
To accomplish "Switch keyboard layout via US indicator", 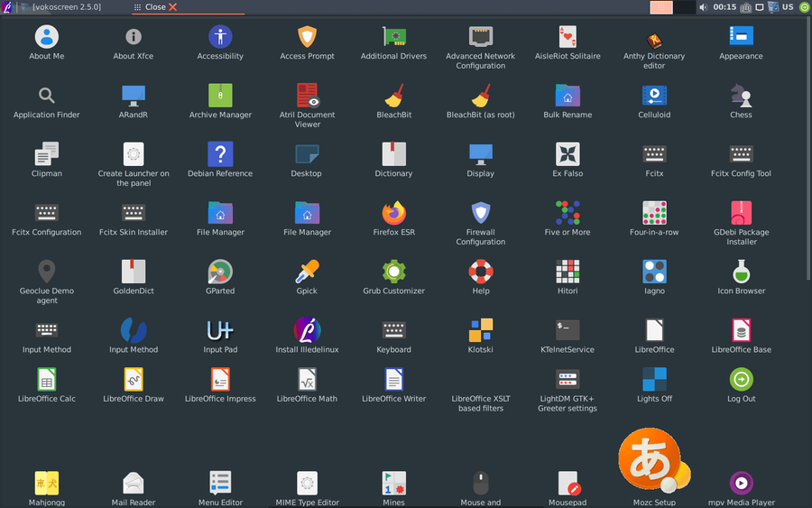I will pos(788,7).
